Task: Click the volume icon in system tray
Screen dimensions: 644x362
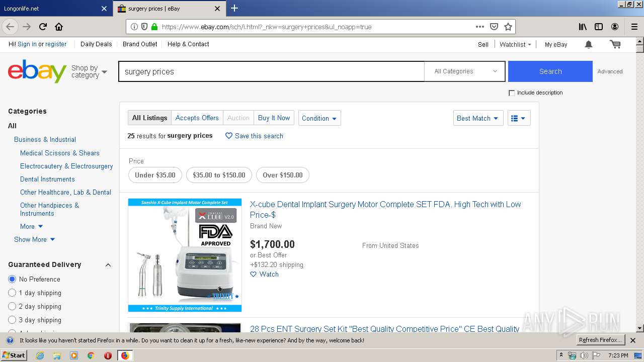Action: click(584, 355)
